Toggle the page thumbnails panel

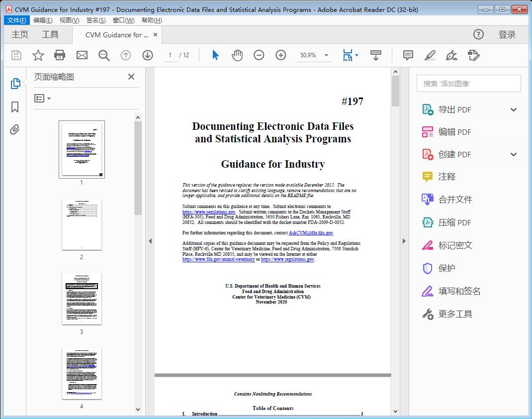click(14, 83)
